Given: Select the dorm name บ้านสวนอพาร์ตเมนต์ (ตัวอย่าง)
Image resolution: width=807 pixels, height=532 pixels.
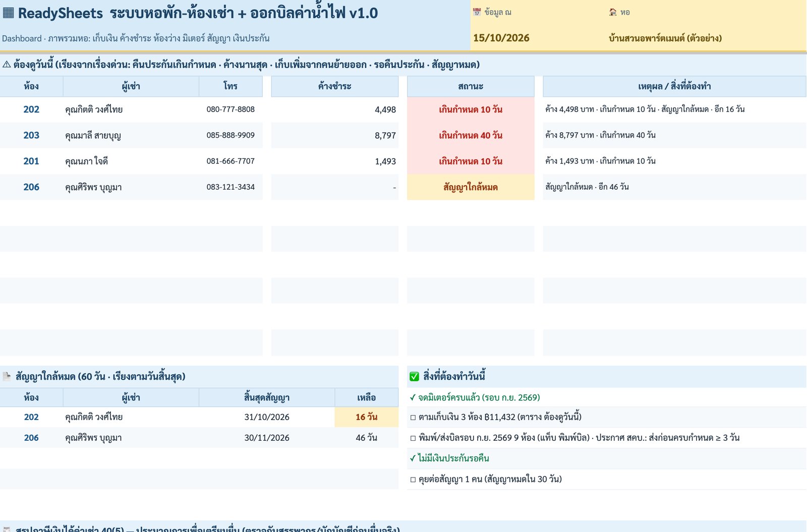Looking at the screenshot, I should click(665, 38).
